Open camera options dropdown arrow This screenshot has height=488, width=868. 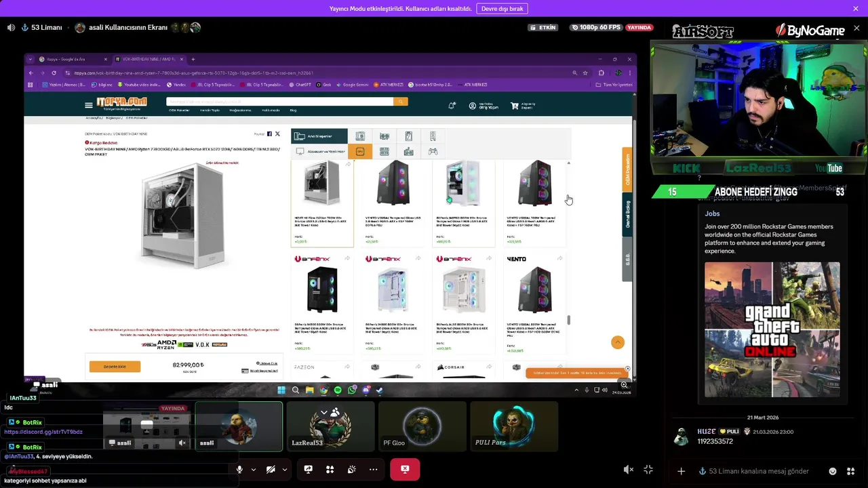coord(284,469)
